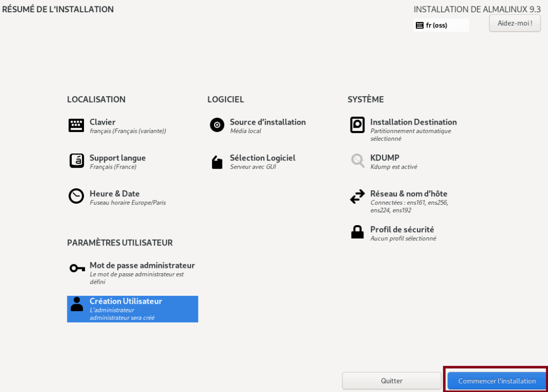
Task: Click the Réseau & nom d'hôte arrows icon
Action: coord(357,196)
